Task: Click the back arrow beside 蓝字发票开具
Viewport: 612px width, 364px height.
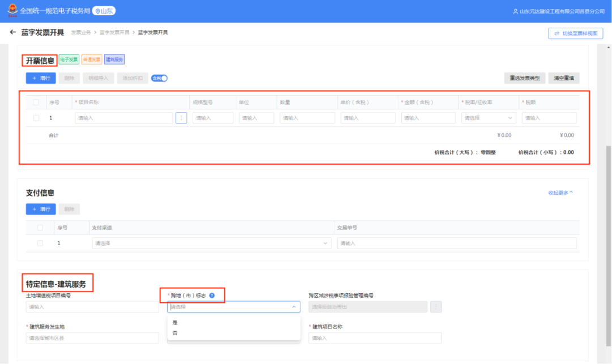Action: (13, 32)
